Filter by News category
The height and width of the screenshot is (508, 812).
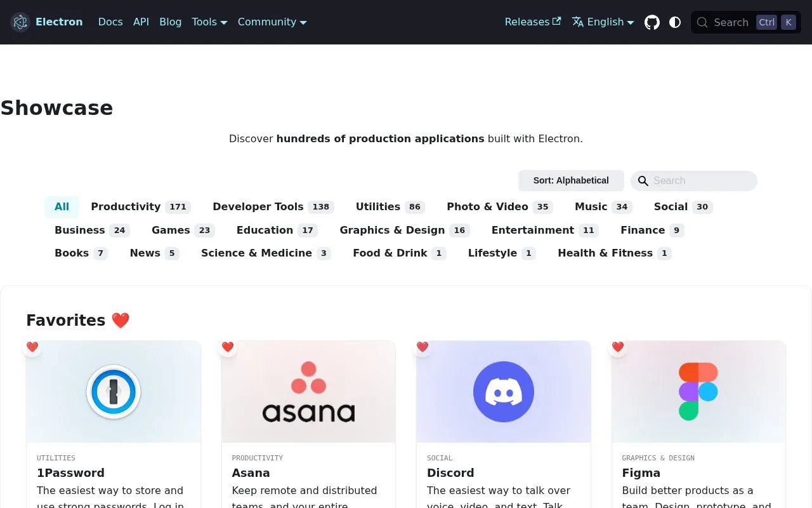155,253
